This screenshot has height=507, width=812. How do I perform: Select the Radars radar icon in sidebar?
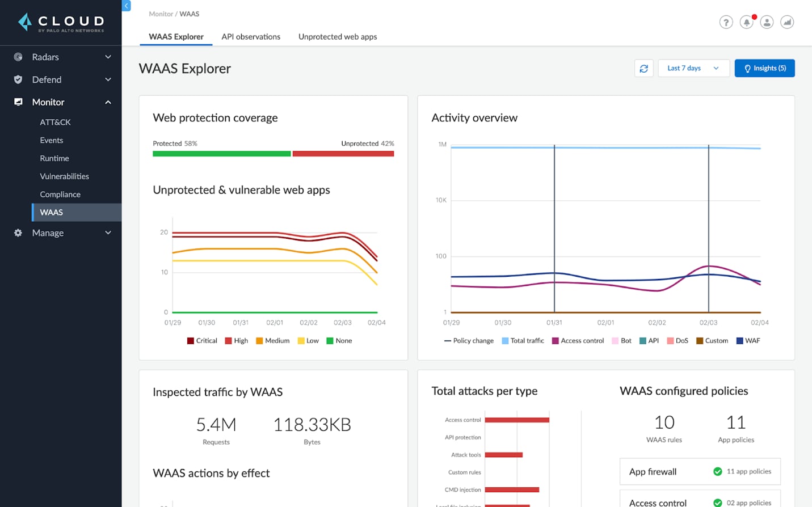(x=18, y=57)
